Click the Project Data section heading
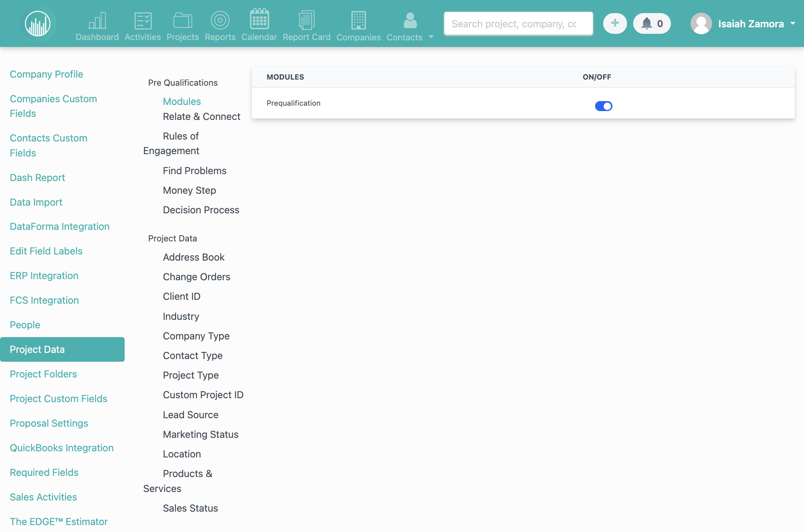Image resolution: width=804 pixels, height=532 pixels. click(172, 238)
